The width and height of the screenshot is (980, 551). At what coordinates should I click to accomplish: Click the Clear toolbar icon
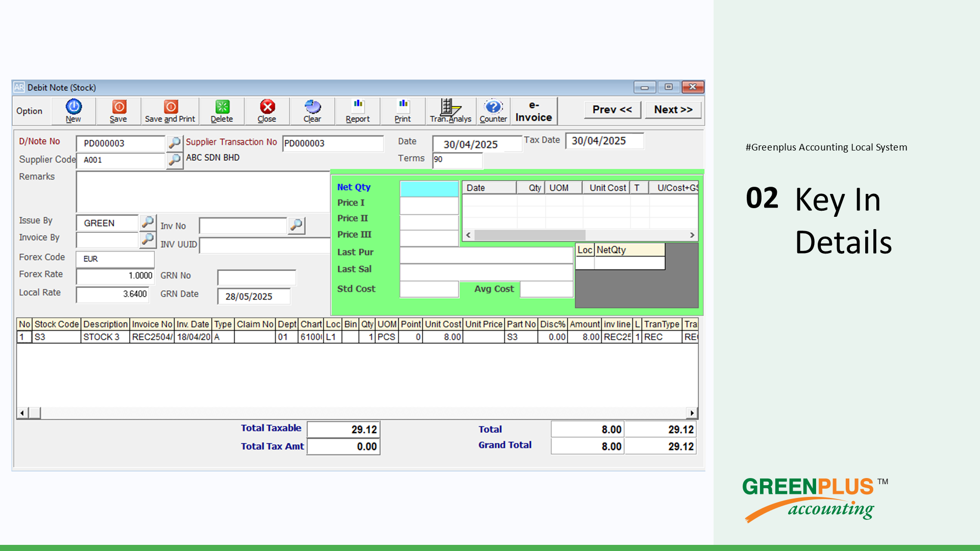coord(312,111)
